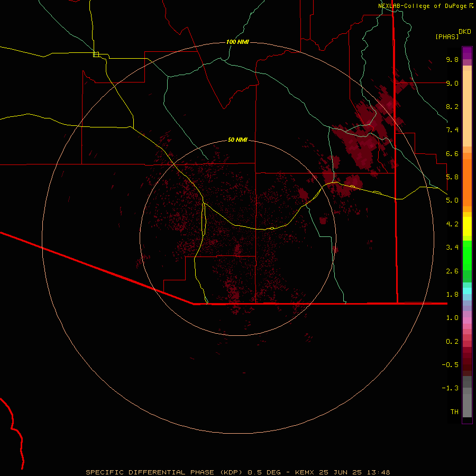The height and width of the screenshot is (476, 476).
Task: Click the 9.8 scale value
Action: tap(452, 59)
